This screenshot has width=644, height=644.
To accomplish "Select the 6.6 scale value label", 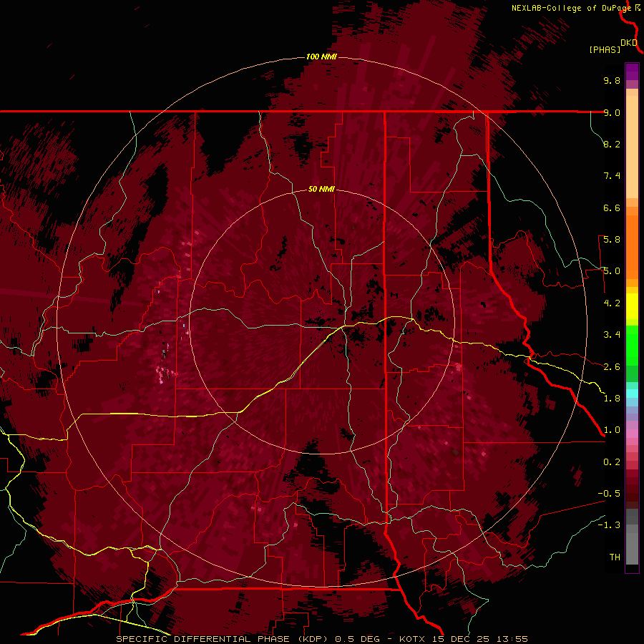I will 612,208.
